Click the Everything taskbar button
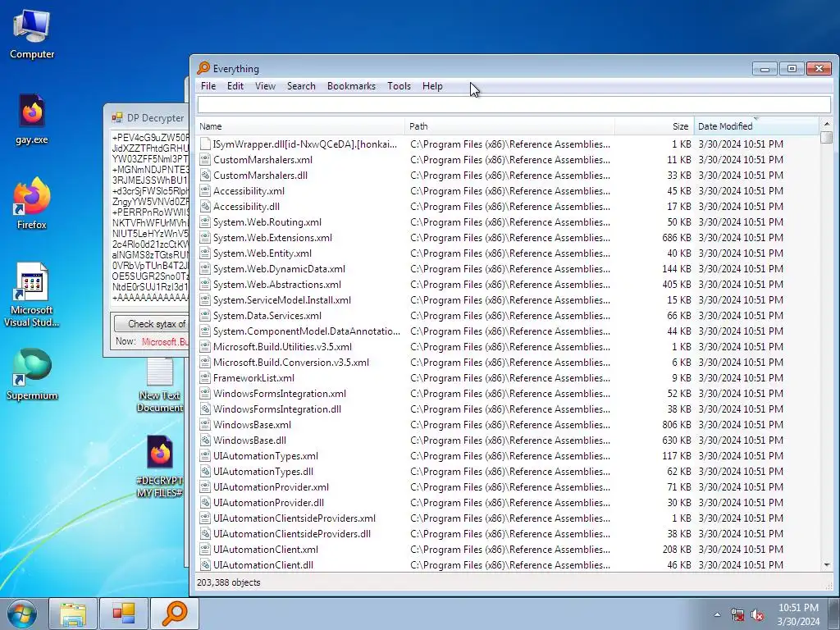Viewport: 840px width, 630px height. 175,614
